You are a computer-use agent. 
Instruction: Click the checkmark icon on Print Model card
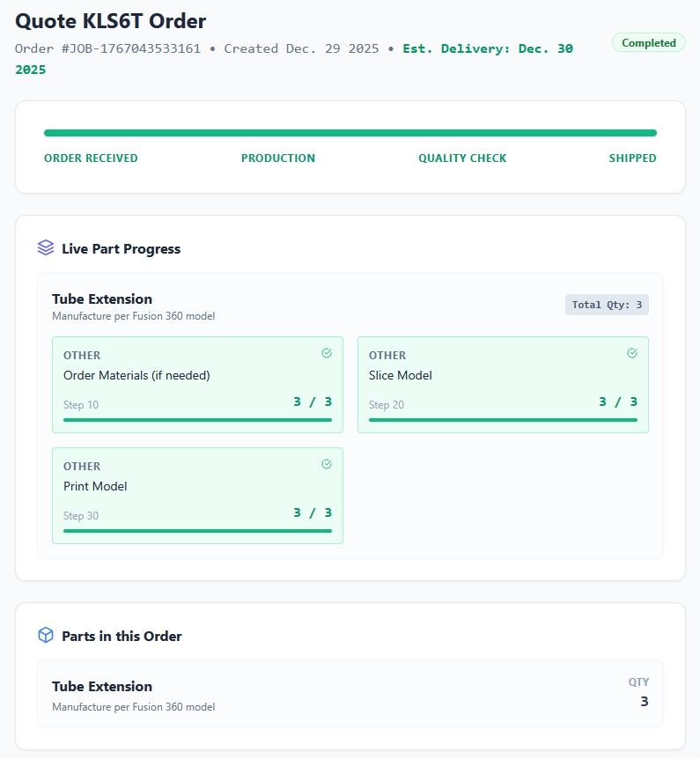[x=327, y=463]
